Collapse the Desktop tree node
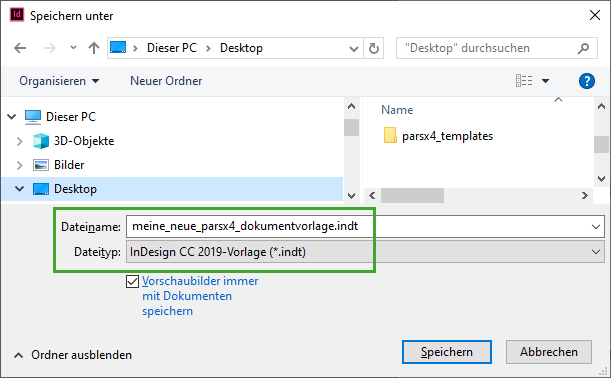The height and width of the screenshot is (378, 611). point(19,189)
